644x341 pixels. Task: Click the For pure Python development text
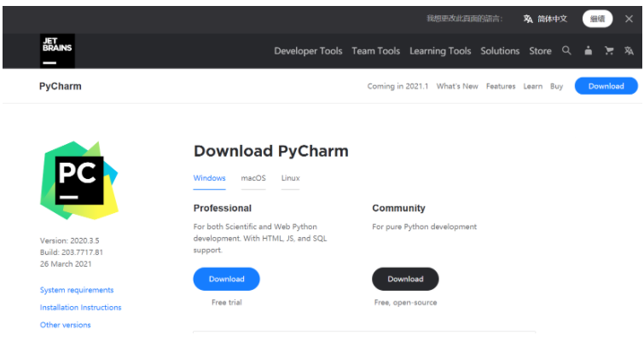pos(424,227)
